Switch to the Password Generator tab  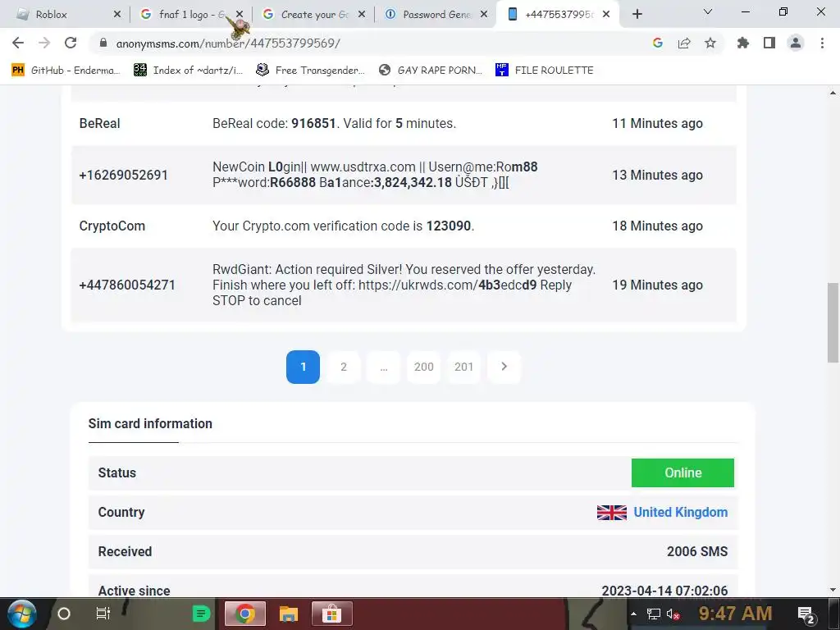pos(431,15)
